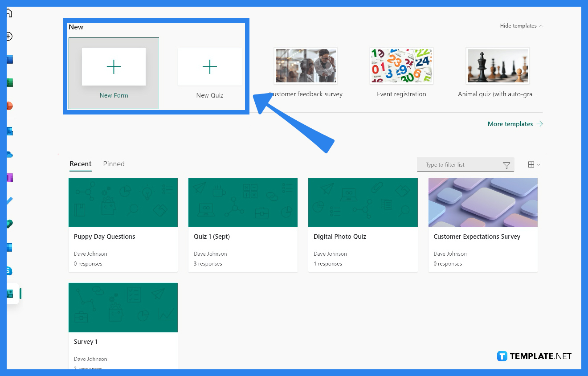Expand More templates
588x376 pixels.
pos(510,124)
